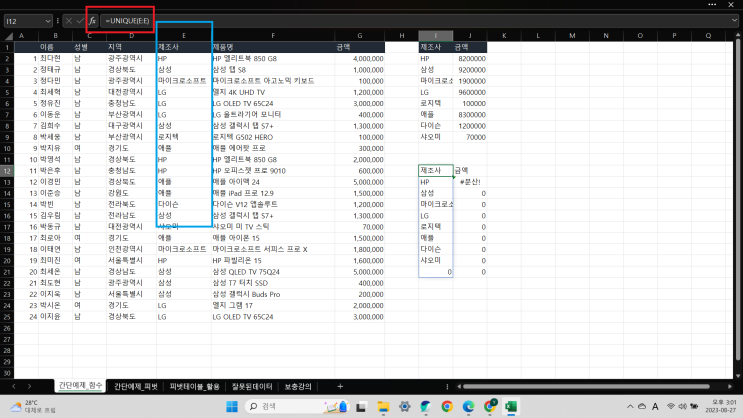Select row 12 header

click(7, 171)
